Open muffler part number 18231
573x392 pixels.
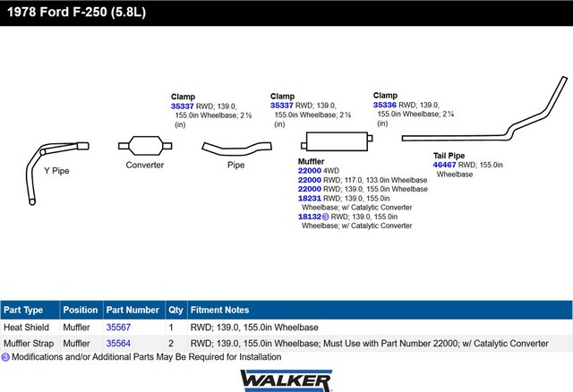[x=309, y=198]
